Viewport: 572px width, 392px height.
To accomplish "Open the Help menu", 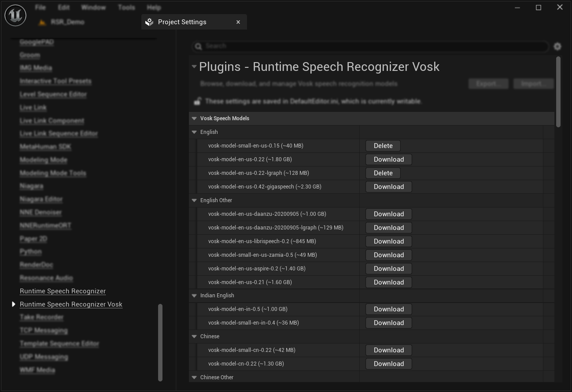I will [x=154, y=7].
